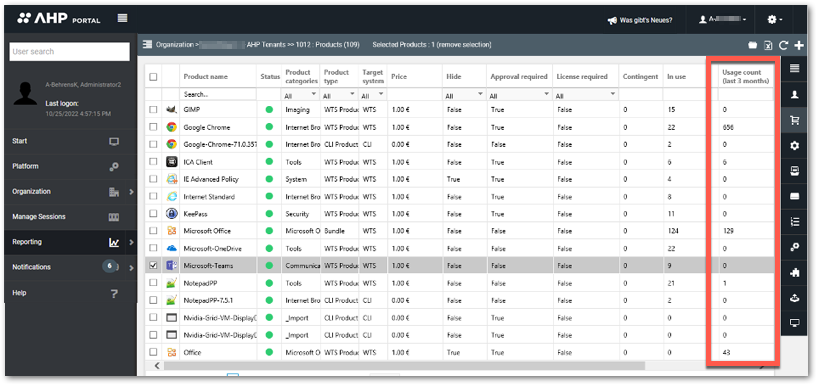Expand the Reporting submenu arrow

point(131,242)
